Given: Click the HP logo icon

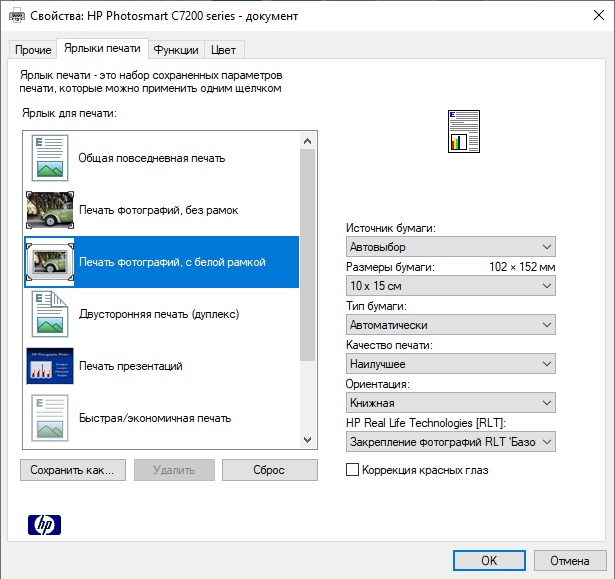Looking at the screenshot, I should point(44,525).
